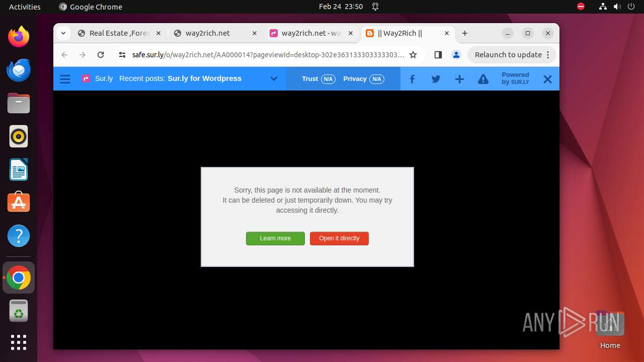Click the green Learn more button
The image size is (644, 362).
(275, 238)
